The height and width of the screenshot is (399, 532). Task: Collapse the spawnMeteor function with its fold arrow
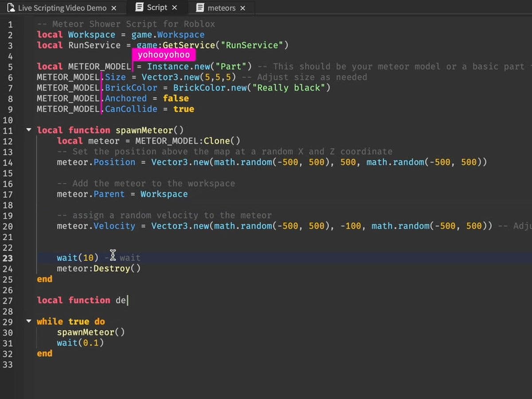pos(28,130)
